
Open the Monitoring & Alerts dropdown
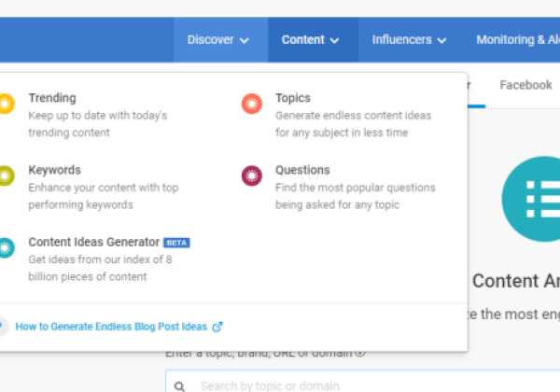[x=517, y=40]
